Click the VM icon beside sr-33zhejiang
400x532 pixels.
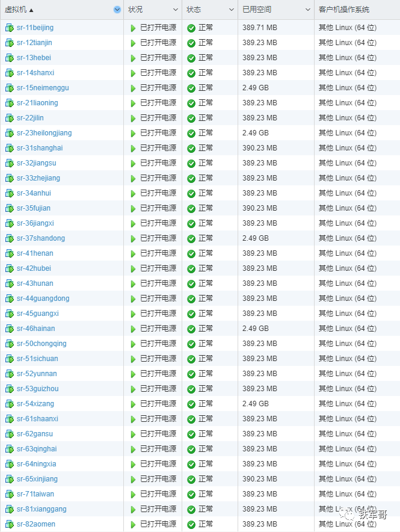click(10, 179)
